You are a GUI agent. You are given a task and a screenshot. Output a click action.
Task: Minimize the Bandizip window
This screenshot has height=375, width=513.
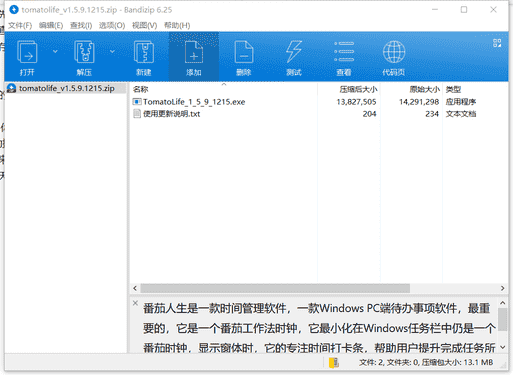[435, 10]
